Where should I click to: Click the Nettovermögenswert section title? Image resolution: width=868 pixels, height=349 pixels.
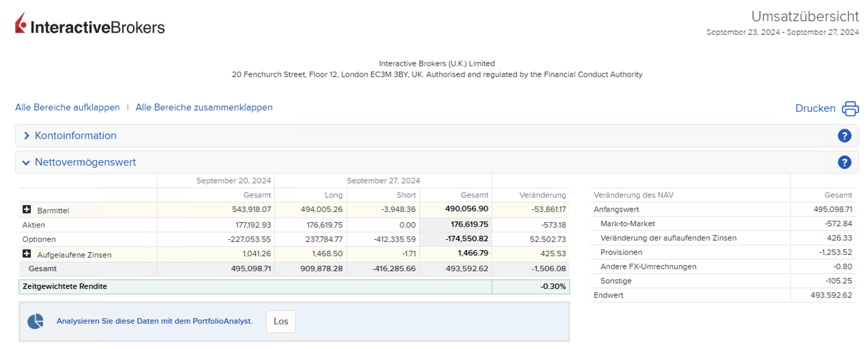85,162
